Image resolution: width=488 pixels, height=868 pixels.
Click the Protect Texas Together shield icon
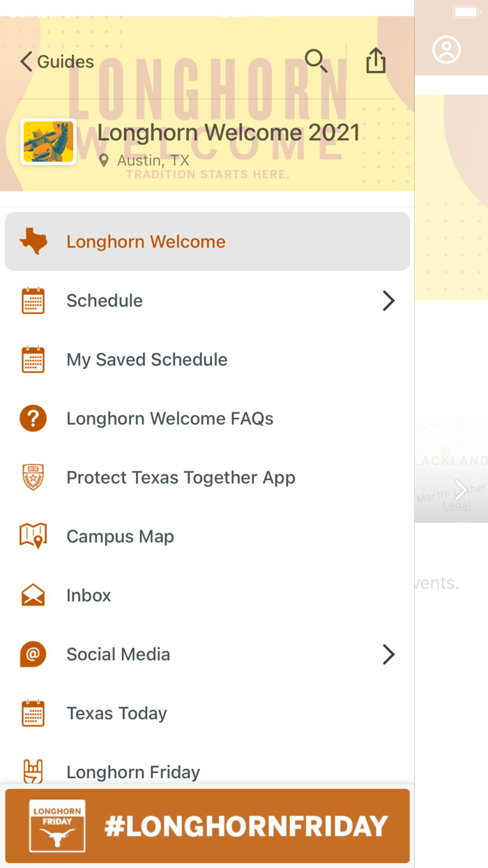32,477
